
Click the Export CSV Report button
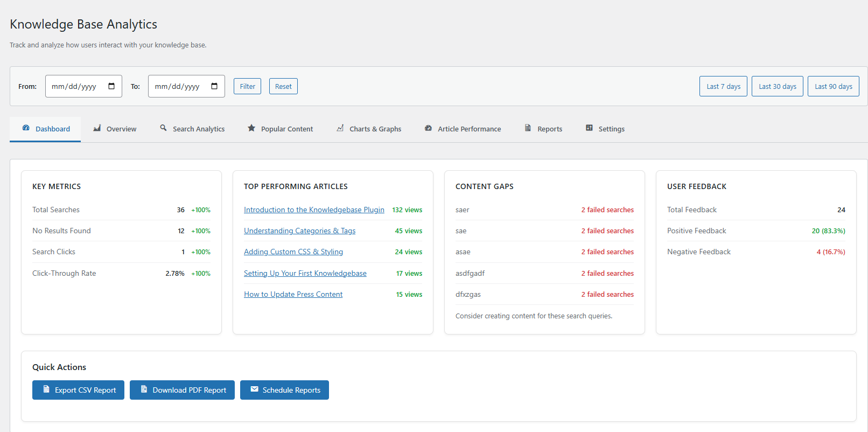point(78,390)
